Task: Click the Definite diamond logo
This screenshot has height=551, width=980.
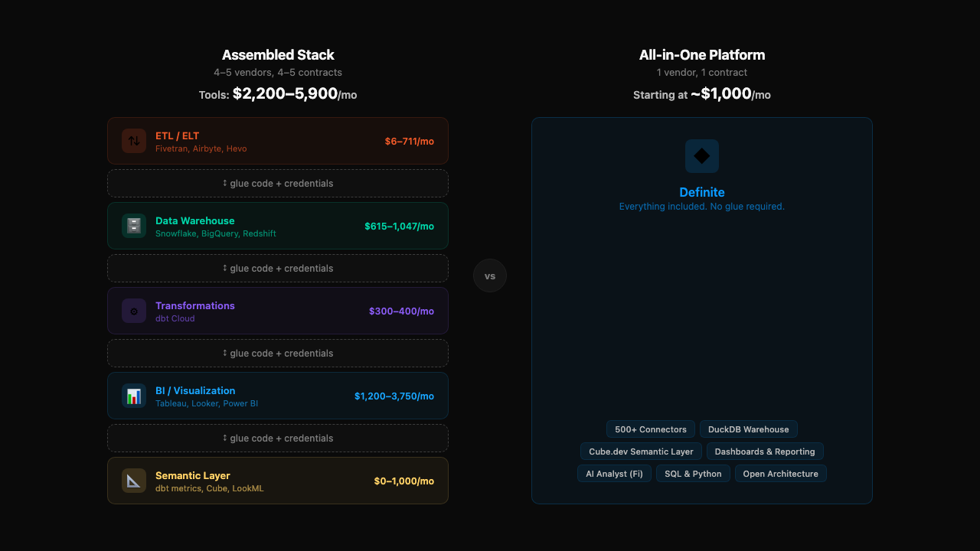Action: point(702,156)
